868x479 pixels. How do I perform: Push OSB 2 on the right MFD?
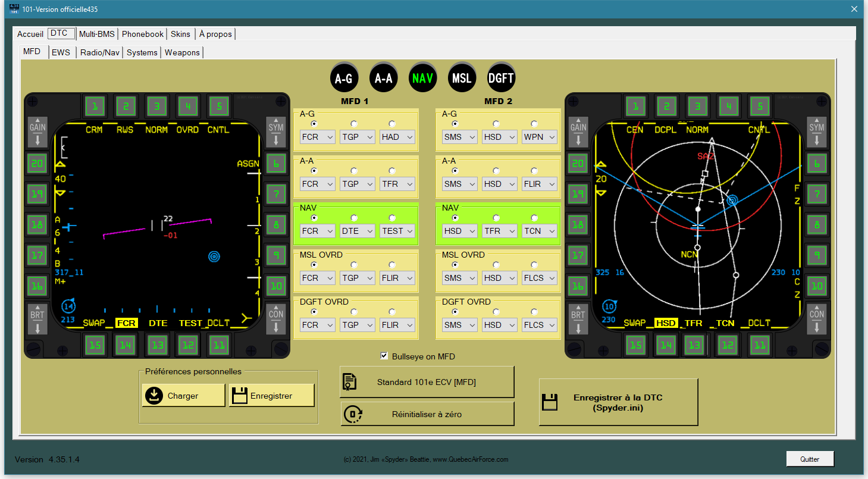(666, 107)
